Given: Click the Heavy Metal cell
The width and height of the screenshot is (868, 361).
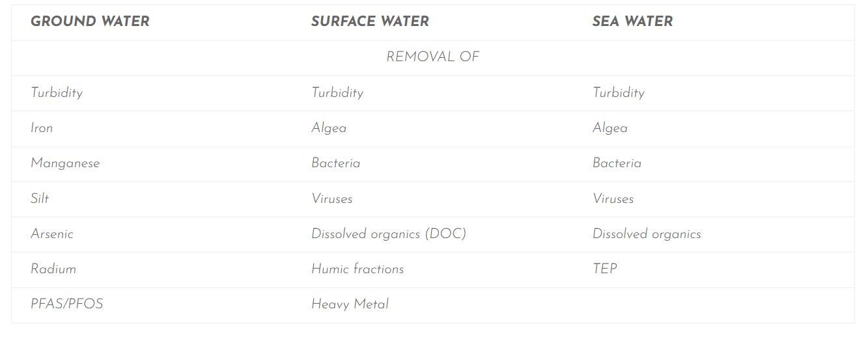Looking at the screenshot, I should tap(350, 304).
